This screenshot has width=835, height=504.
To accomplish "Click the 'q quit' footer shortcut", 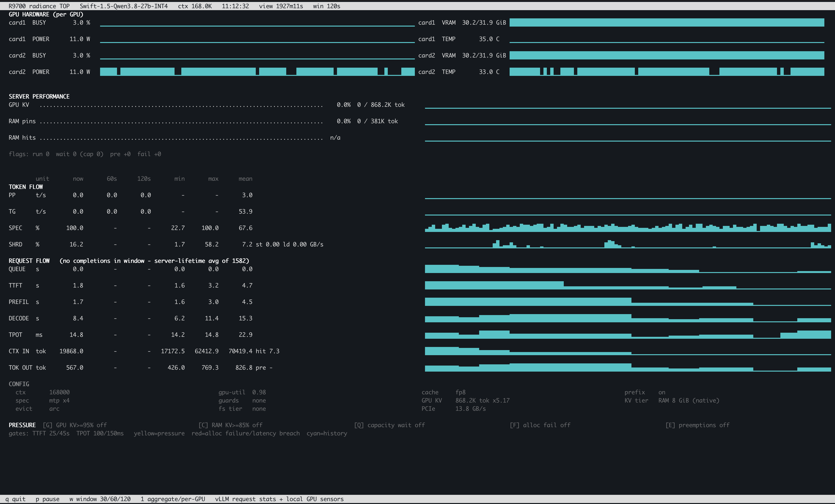I will pos(15,499).
